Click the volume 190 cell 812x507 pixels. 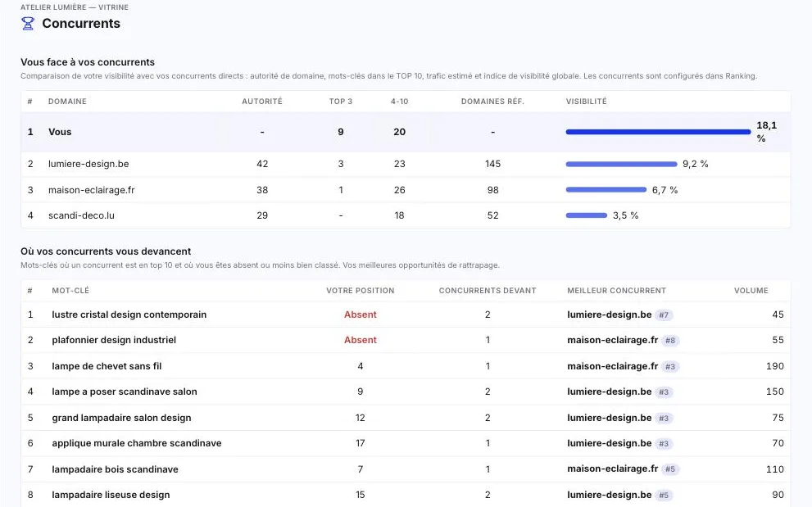[x=774, y=366]
